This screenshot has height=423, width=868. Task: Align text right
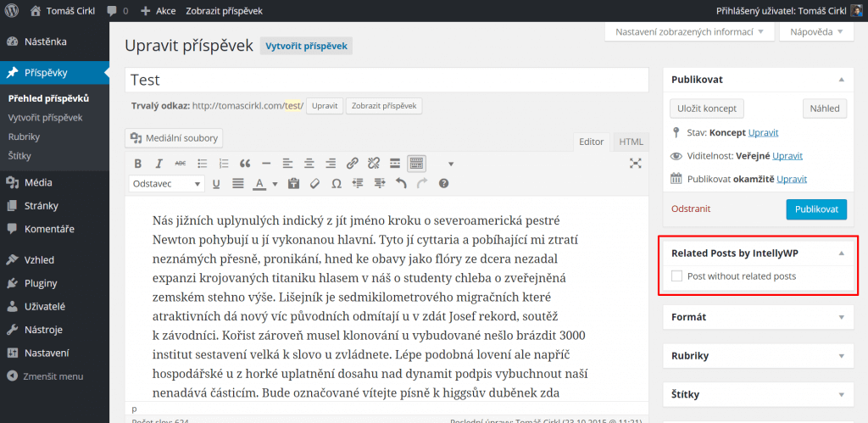click(x=331, y=164)
